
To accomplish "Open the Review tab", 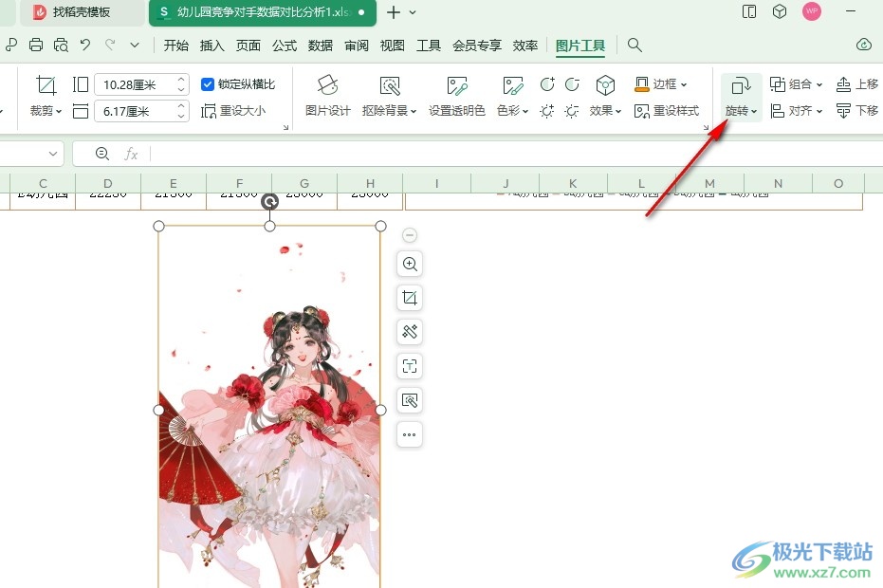I will tap(357, 46).
